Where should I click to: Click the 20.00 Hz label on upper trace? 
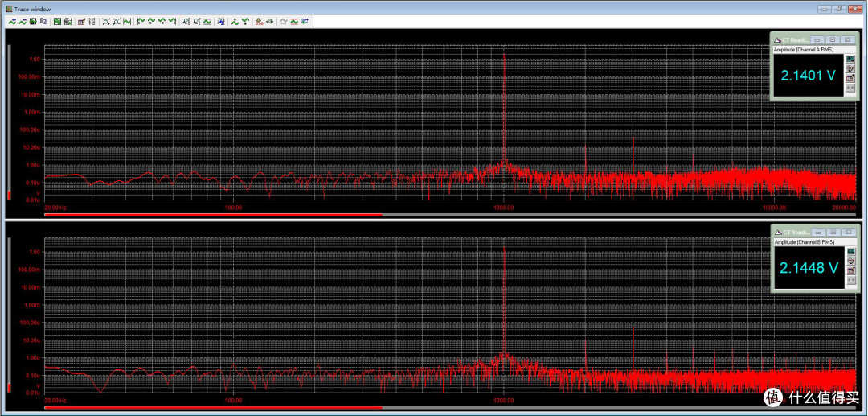[55, 208]
